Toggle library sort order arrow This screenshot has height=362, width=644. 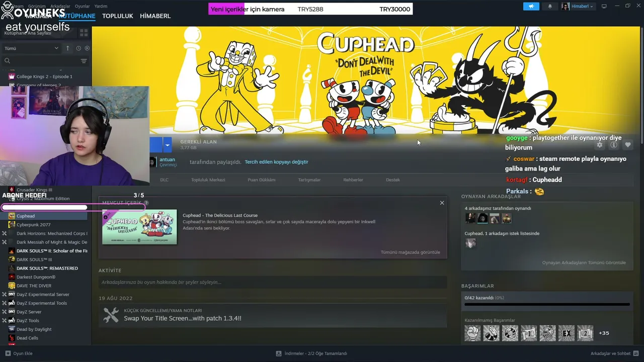pos(67,48)
